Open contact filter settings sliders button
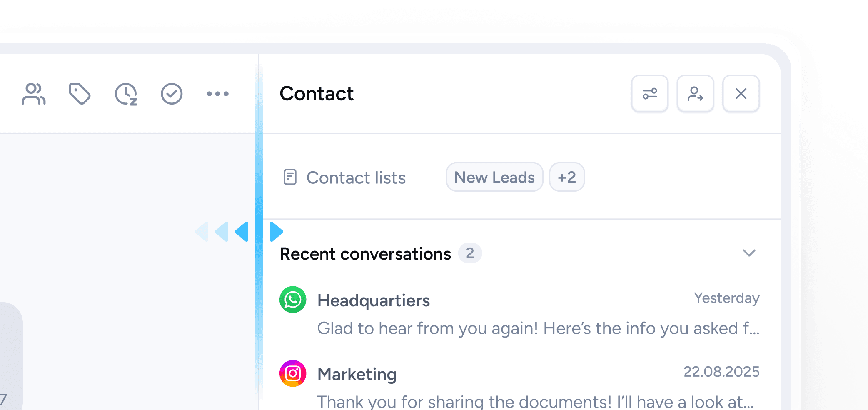The width and height of the screenshot is (868, 410). click(x=649, y=94)
